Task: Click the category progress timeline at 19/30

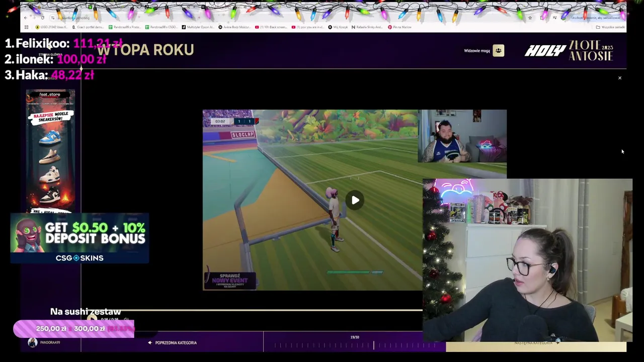Action: pyautogui.click(x=355, y=345)
